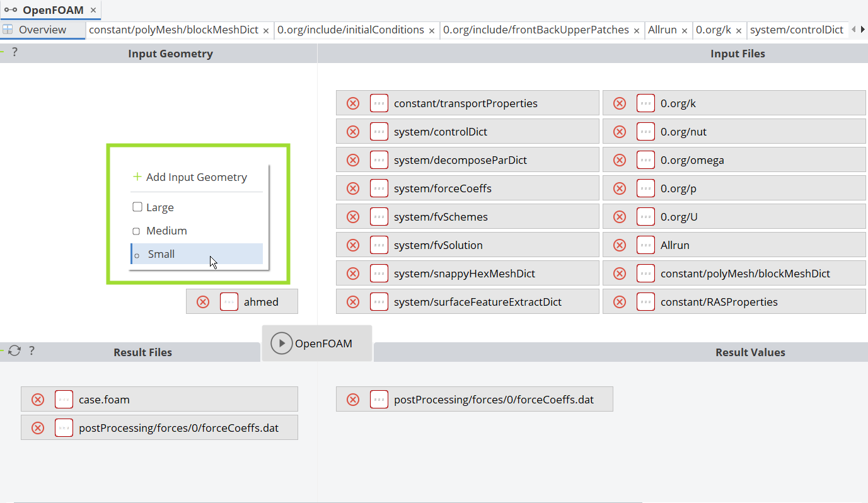Remove the 0.org/nut input file
The image size is (868, 503).
point(620,132)
